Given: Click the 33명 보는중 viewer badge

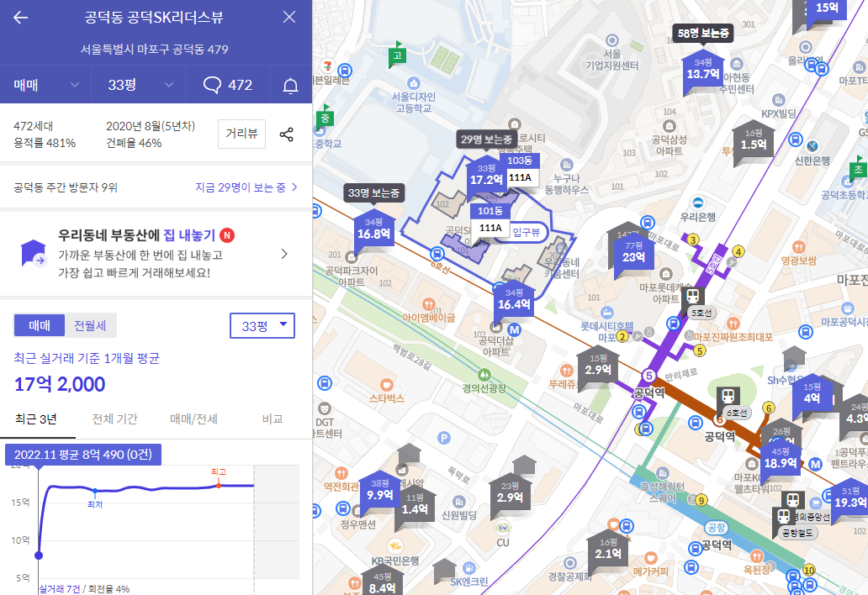Looking at the screenshot, I should click(x=373, y=193).
